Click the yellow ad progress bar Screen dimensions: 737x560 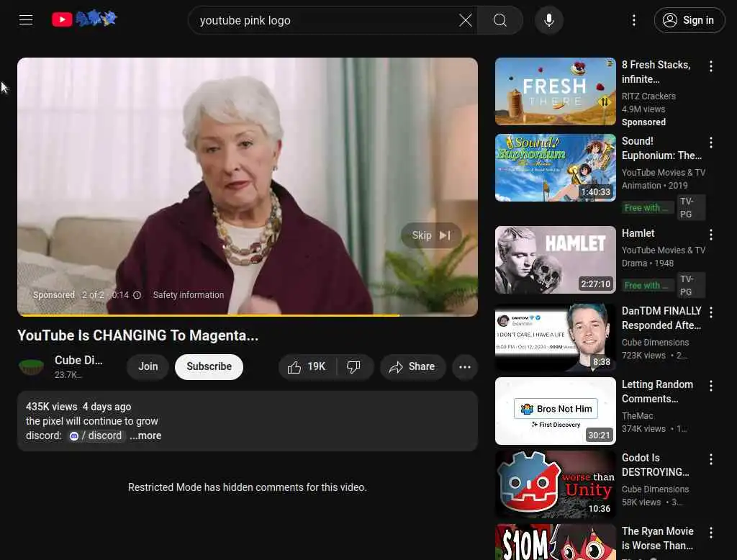point(248,315)
